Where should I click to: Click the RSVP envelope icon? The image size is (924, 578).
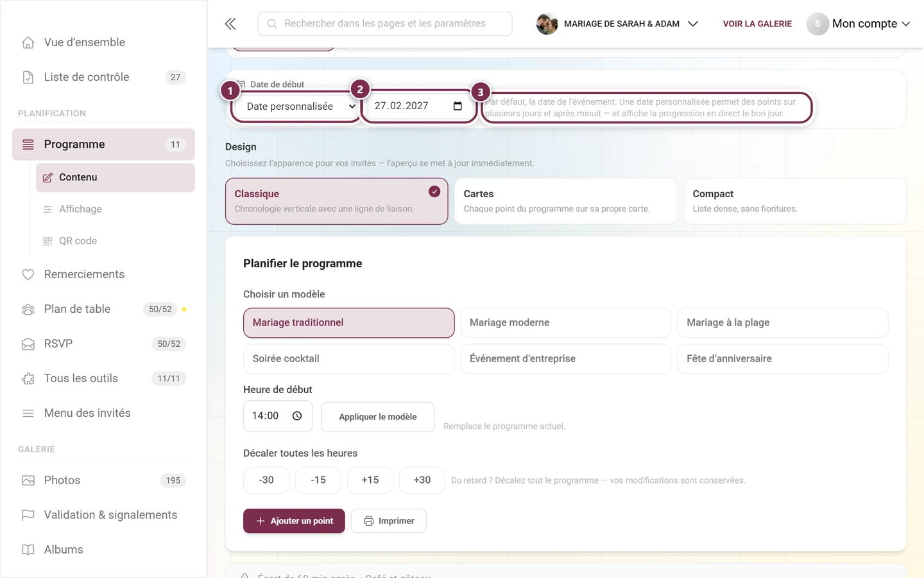[28, 344]
